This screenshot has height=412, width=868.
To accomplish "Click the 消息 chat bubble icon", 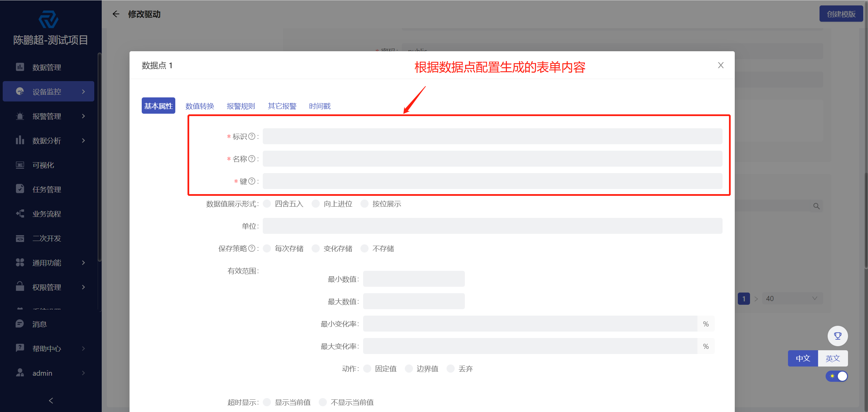I will point(20,324).
